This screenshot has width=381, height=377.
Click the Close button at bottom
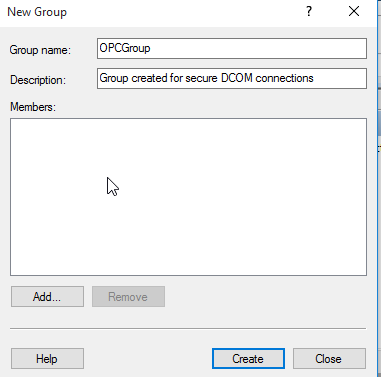pos(329,359)
